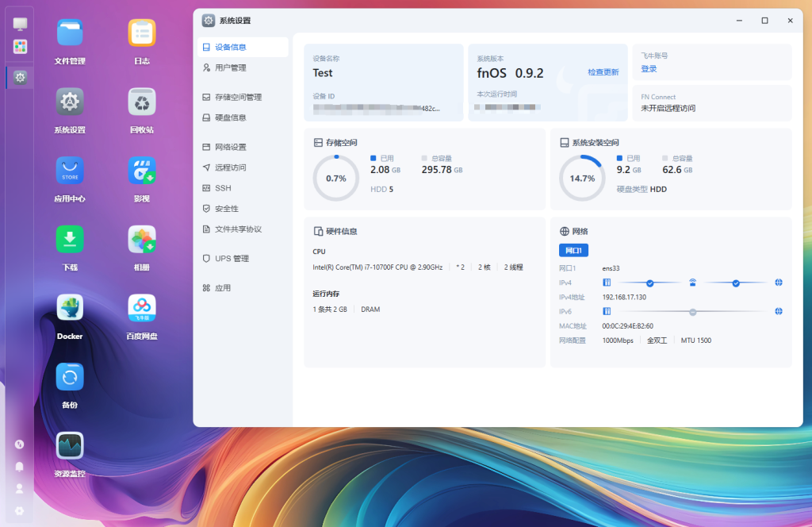Open the 相册 photo album app

(x=142, y=239)
